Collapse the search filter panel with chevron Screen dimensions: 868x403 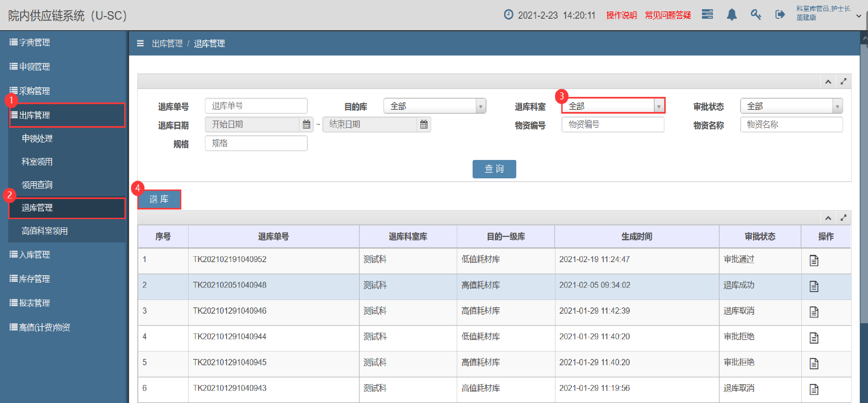pyautogui.click(x=828, y=81)
